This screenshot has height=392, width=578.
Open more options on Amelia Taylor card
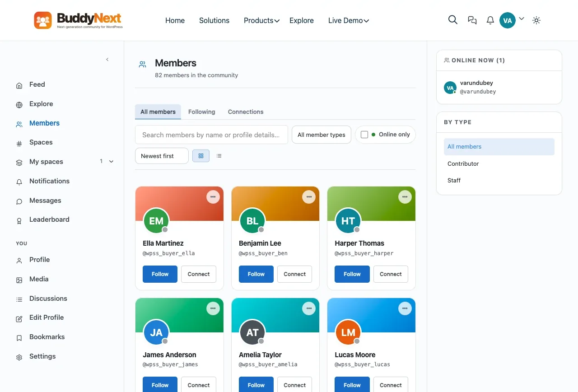pos(309,308)
